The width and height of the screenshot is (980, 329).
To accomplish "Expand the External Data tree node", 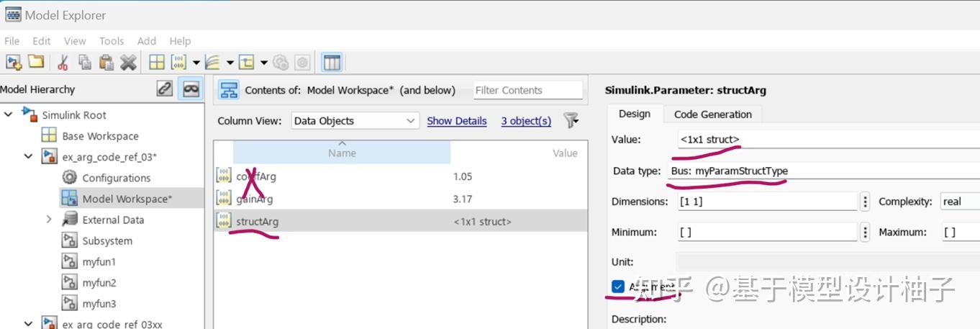I will pyautogui.click(x=49, y=220).
